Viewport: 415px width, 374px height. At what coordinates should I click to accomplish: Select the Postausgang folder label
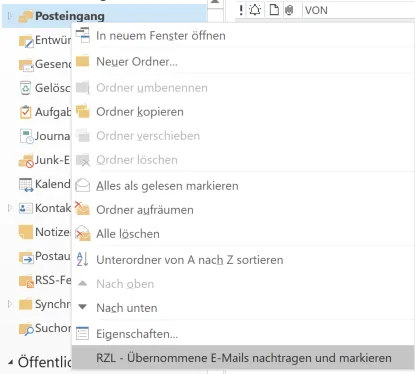(53, 256)
